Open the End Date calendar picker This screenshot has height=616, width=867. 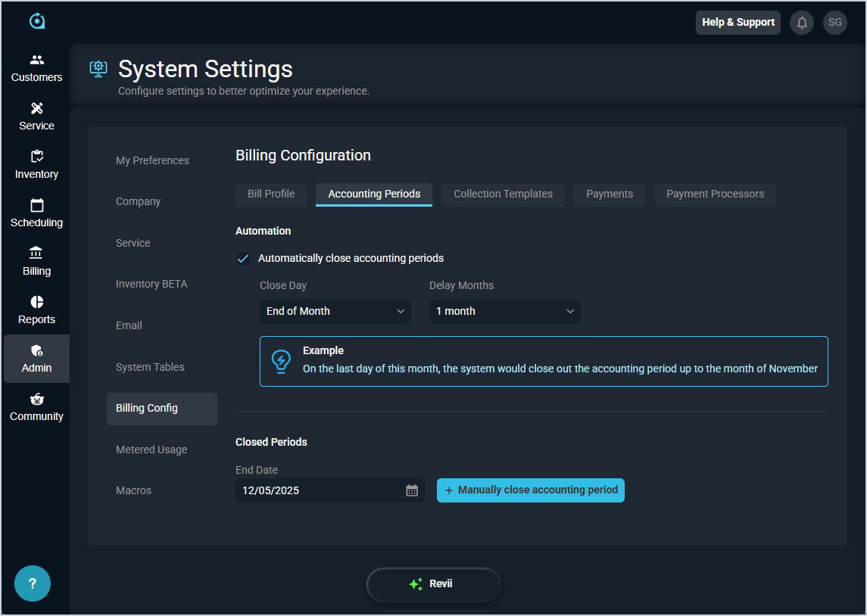412,490
